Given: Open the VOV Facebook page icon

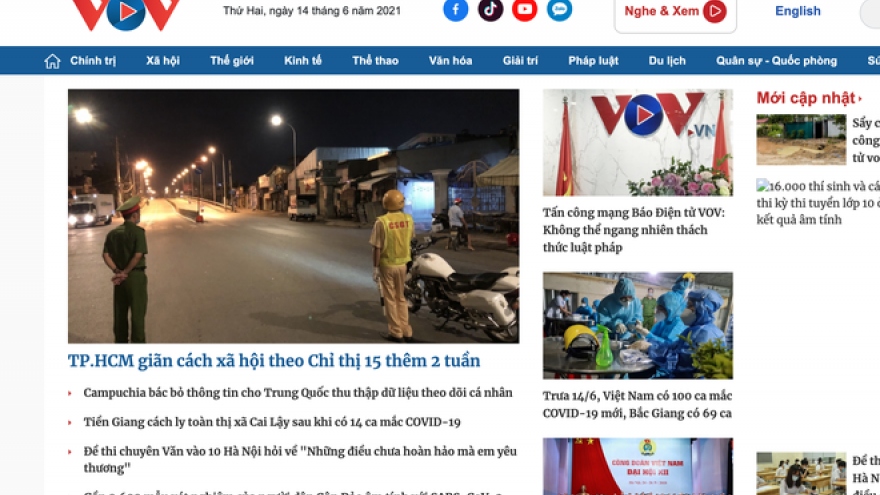Looking at the screenshot, I should 456,10.
